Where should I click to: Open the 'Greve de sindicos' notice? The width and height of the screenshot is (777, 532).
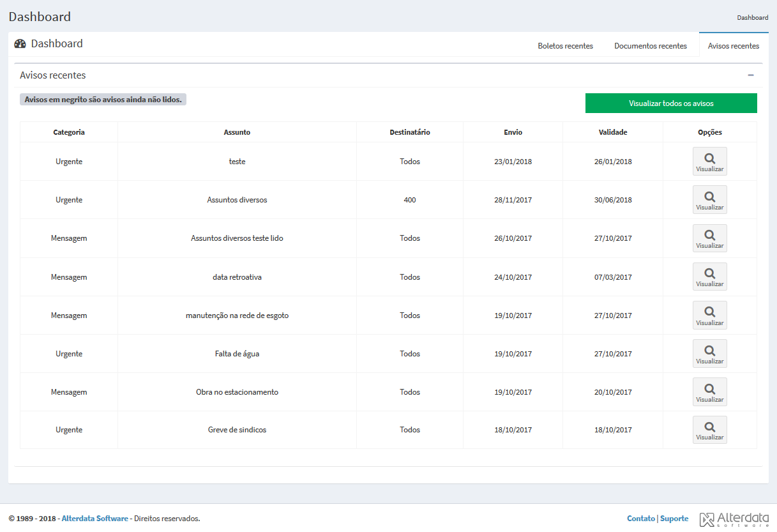(709, 430)
